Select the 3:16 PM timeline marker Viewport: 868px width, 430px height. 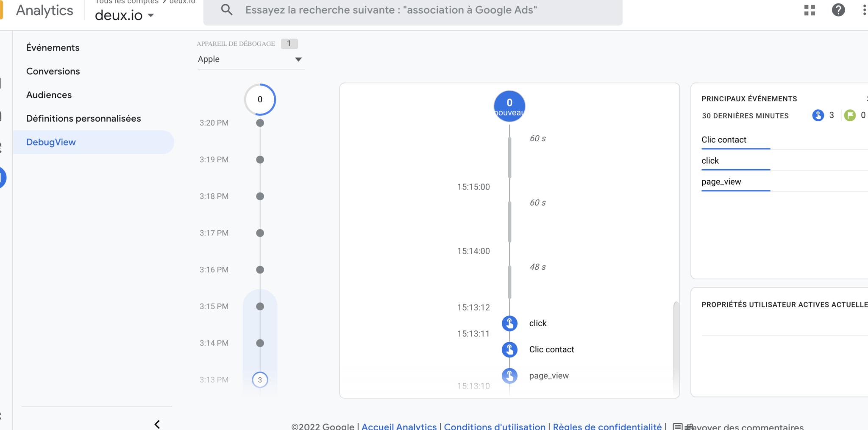[x=260, y=270]
